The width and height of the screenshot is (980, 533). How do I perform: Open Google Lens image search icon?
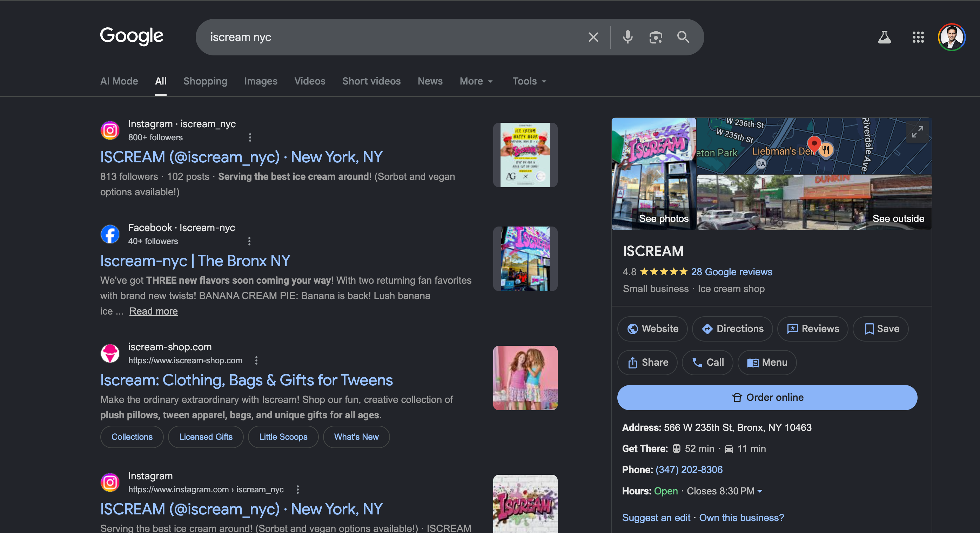pos(656,37)
